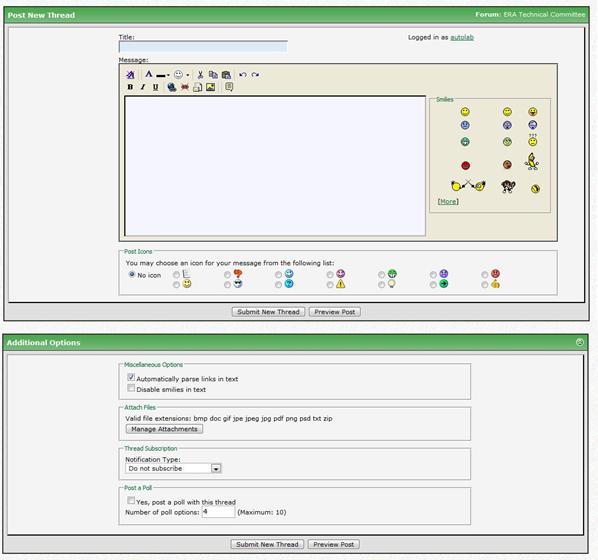Insert a hyperlink with the globe icon
598x560 pixels.
pyautogui.click(x=172, y=87)
